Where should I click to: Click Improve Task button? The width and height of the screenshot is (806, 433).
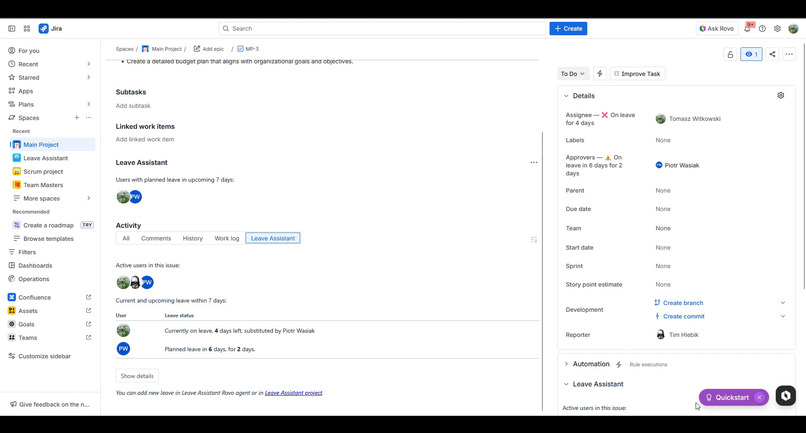637,74
